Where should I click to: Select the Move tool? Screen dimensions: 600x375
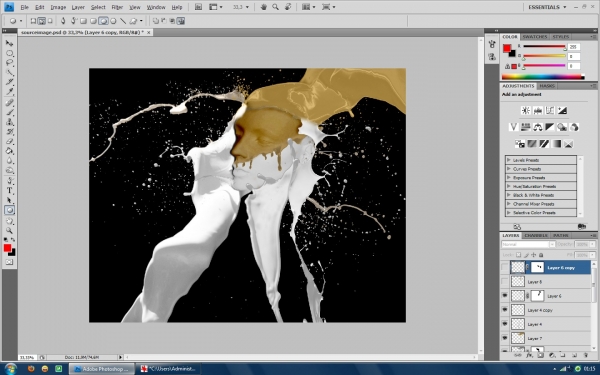(9, 44)
